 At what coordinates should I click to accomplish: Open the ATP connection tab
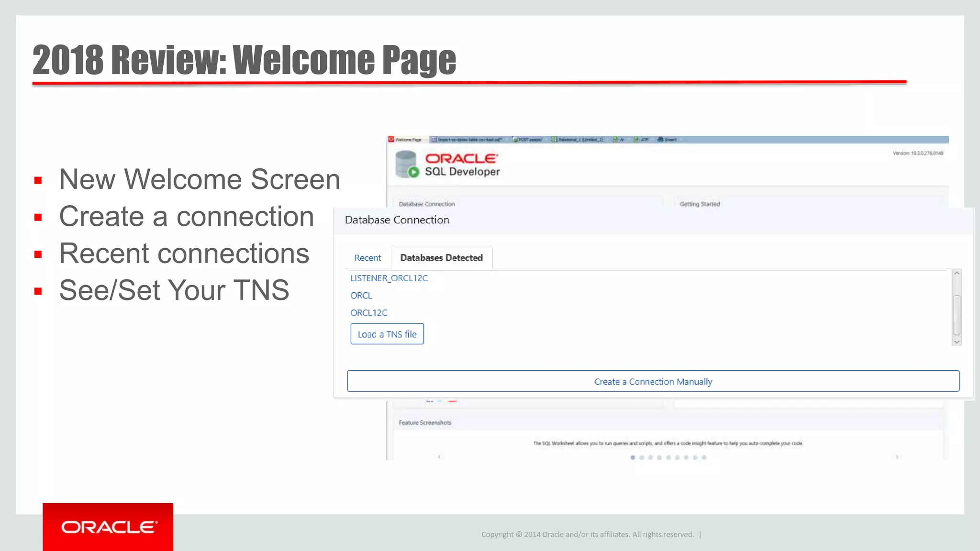[641, 140]
